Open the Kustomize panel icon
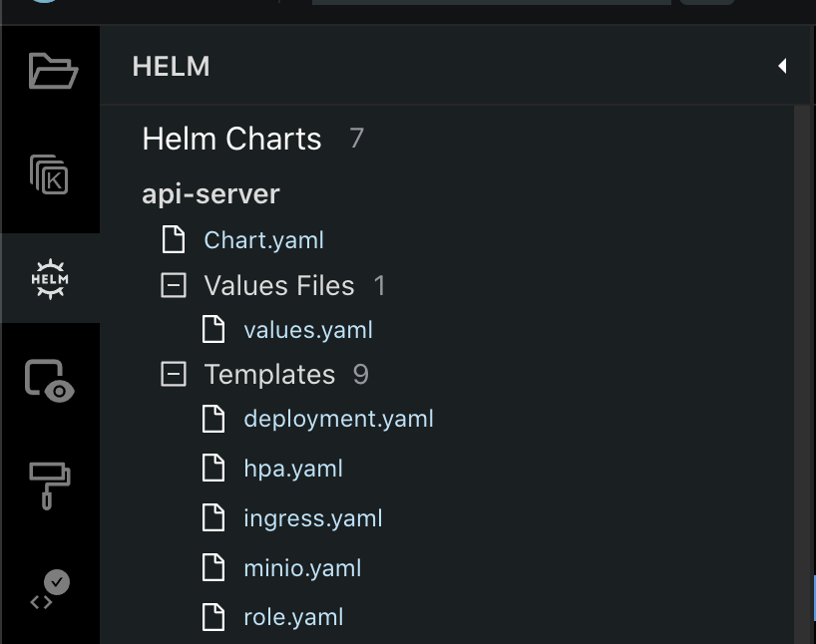Image resolution: width=816 pixels, height=644 pixels. pos(50,174)
